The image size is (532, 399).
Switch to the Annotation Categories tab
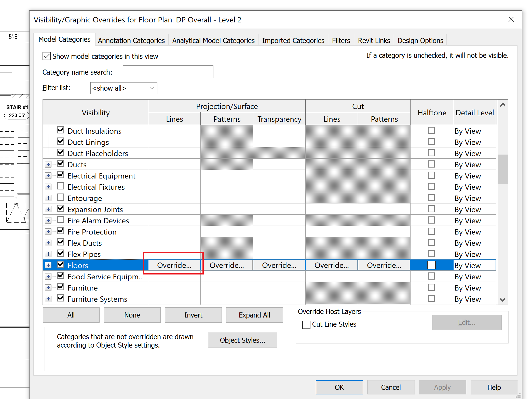pos(131,40)
